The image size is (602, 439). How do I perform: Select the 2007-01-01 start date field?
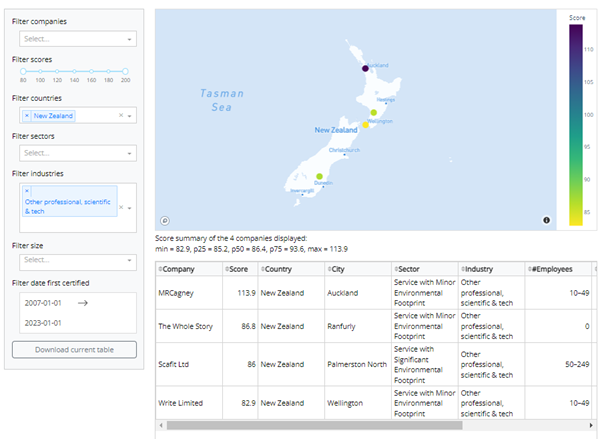(45, 302)
